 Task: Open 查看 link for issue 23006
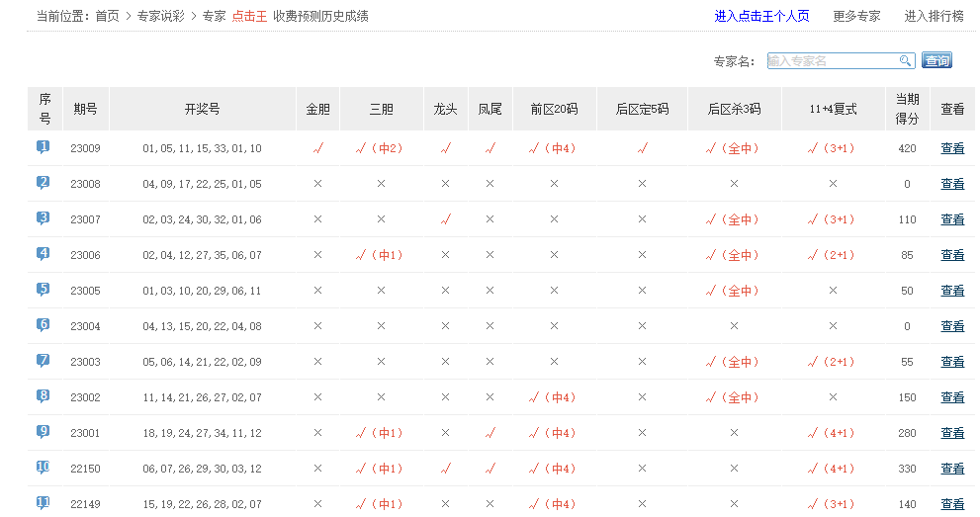point(951,255)
